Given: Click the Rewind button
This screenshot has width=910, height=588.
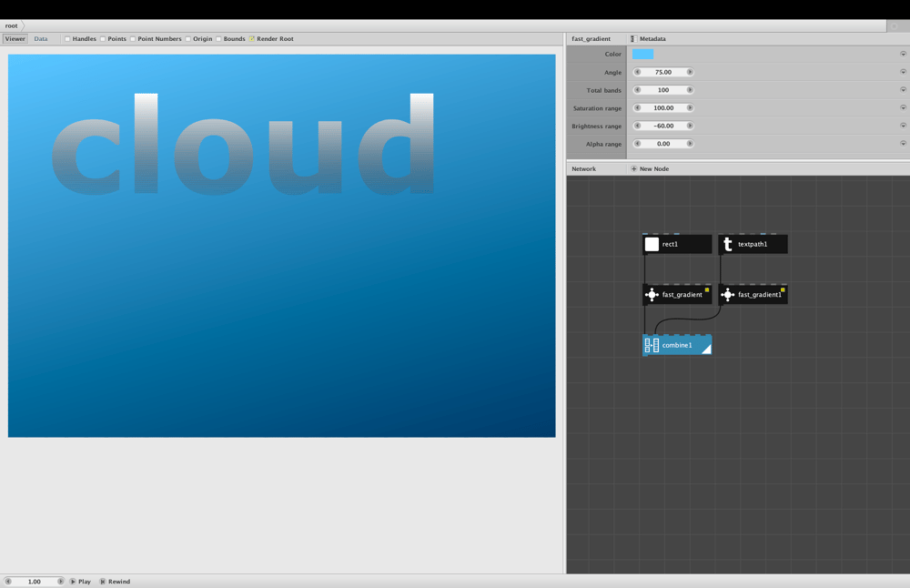Looking at the screenshot, I should pyautogui.click(x=115, y=581).
